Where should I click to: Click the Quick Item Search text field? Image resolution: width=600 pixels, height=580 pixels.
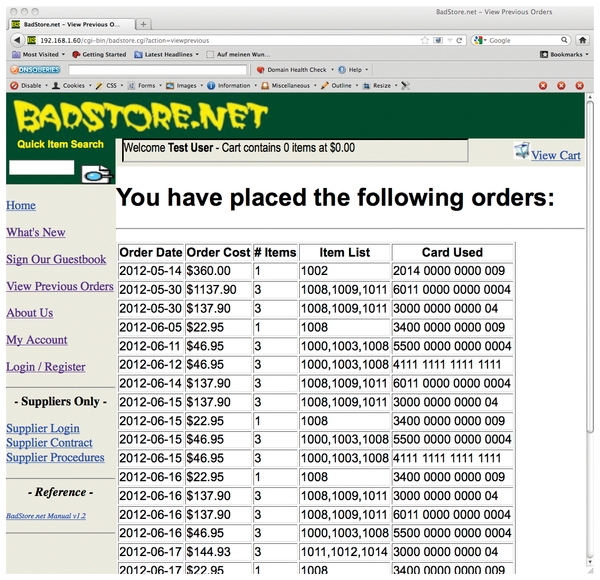[41, 168]
